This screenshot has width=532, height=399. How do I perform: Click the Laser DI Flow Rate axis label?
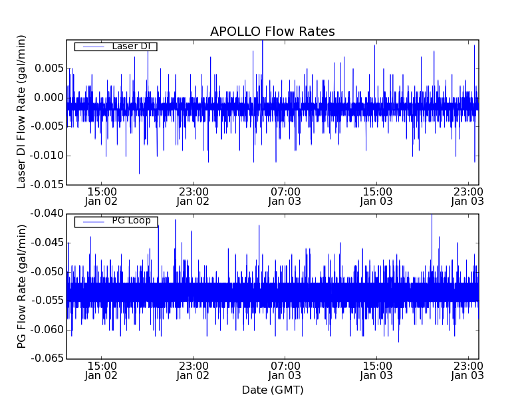click(21, 112)
